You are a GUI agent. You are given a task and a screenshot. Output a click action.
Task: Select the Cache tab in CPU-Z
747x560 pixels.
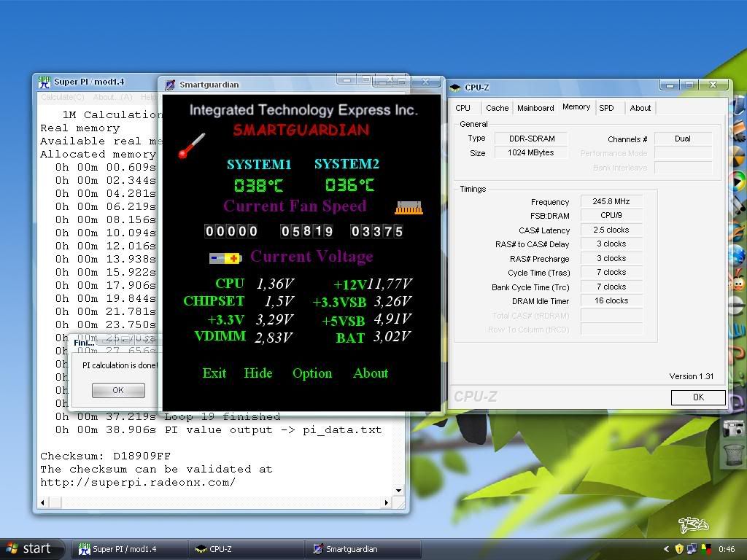click(497, 108)
